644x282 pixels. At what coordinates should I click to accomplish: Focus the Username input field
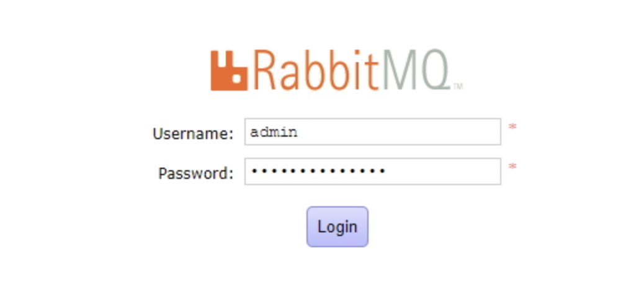(x=372, y=132)
